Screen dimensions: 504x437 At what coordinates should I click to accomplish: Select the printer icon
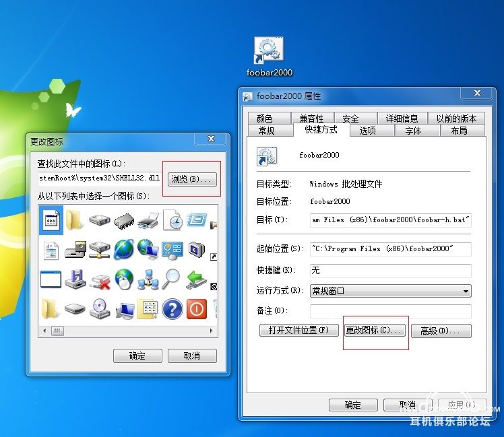click(x=148, y=221)
